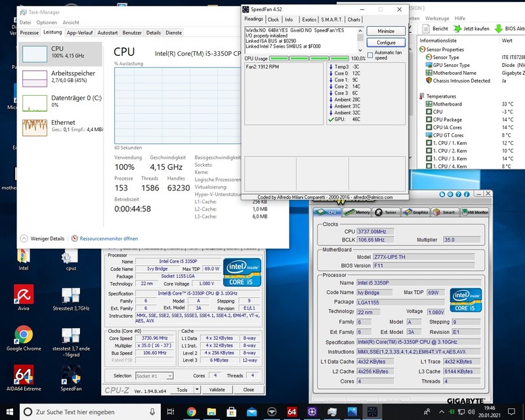This screenshot has height=420, width=525.
Task: Select Ethernet in Task Manager sidebar
Action: [60, 127]
